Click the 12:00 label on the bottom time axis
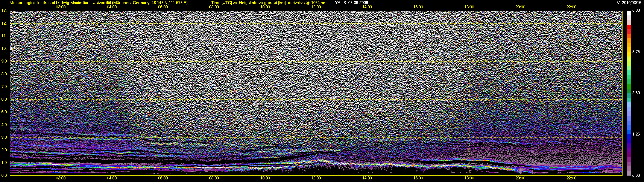The height and width of the screenshot is (182, 644). (316, 178)
